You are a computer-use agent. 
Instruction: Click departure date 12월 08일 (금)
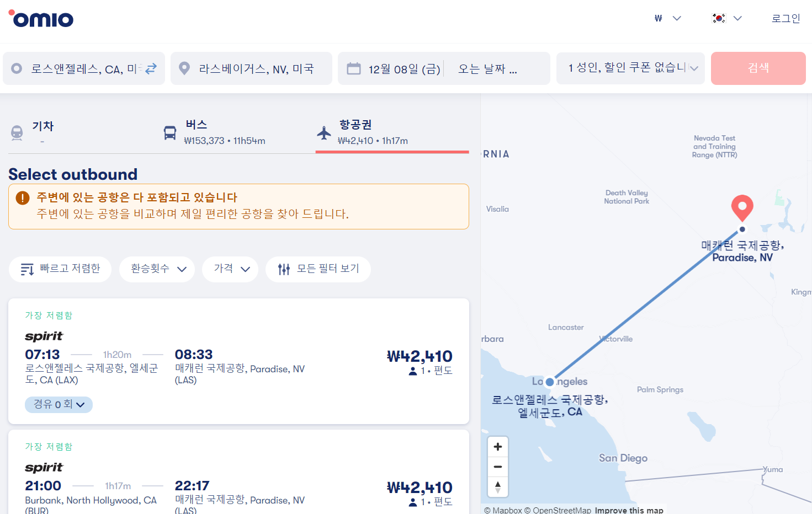tap(404, 69)
